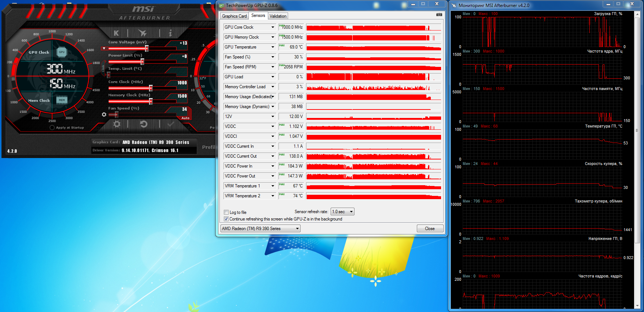The image size is (644, 312).
Task: Maximize the Afterburner monitoring window
Action: 618,4
